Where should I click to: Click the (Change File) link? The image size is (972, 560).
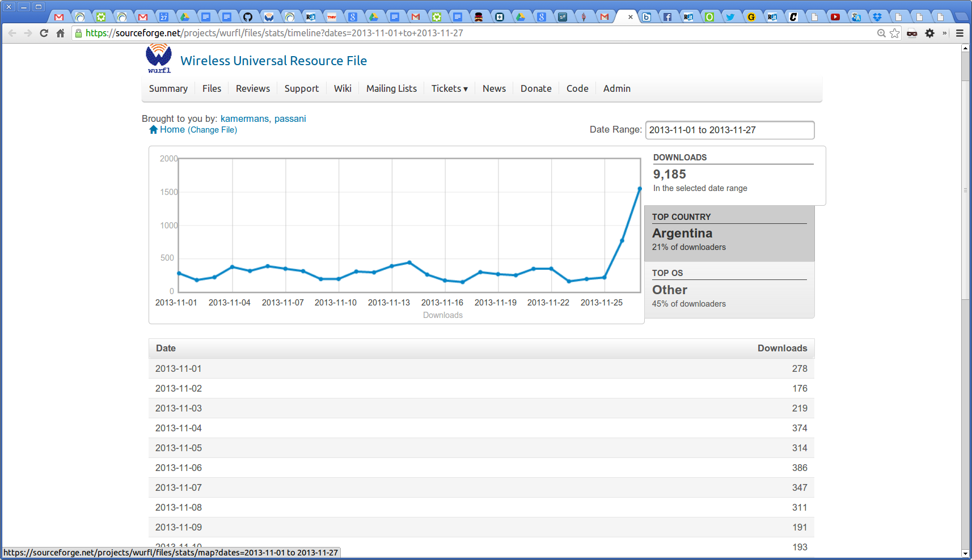point(212,130)
